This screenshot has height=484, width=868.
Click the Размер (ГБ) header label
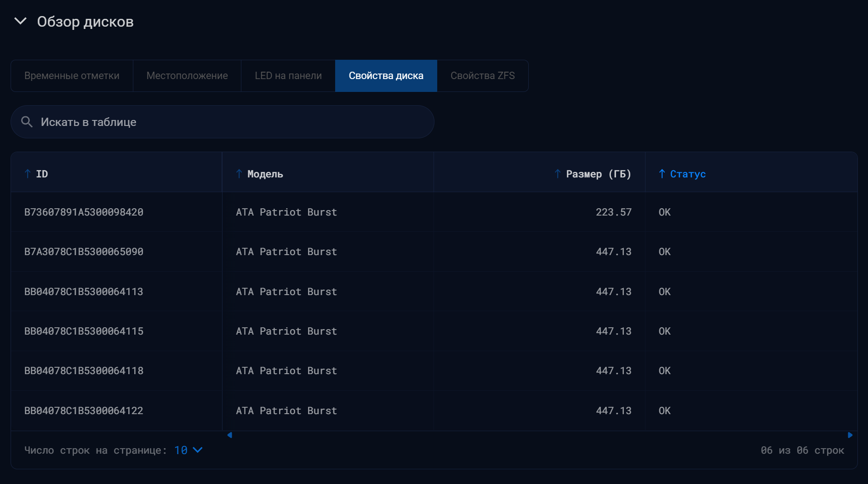(599, 174)
